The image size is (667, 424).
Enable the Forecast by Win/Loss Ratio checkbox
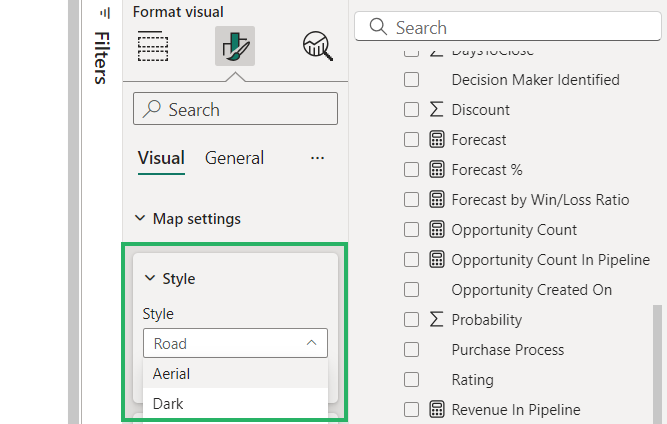[411, 200]
